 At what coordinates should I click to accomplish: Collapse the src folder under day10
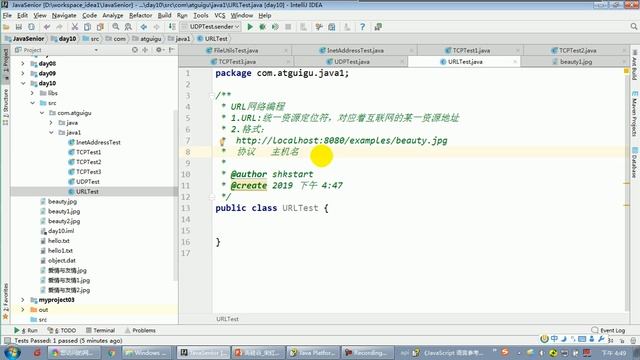click(x=32, y=103)
